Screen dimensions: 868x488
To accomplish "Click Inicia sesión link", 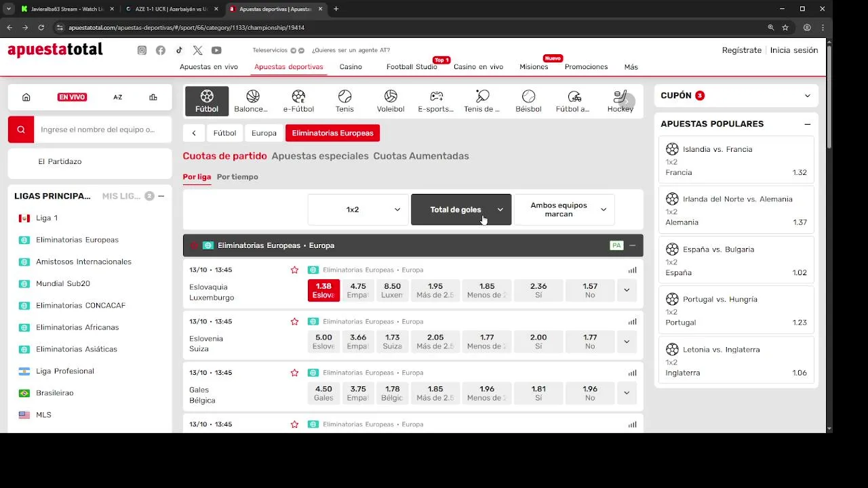I will (x=794, y=50).
